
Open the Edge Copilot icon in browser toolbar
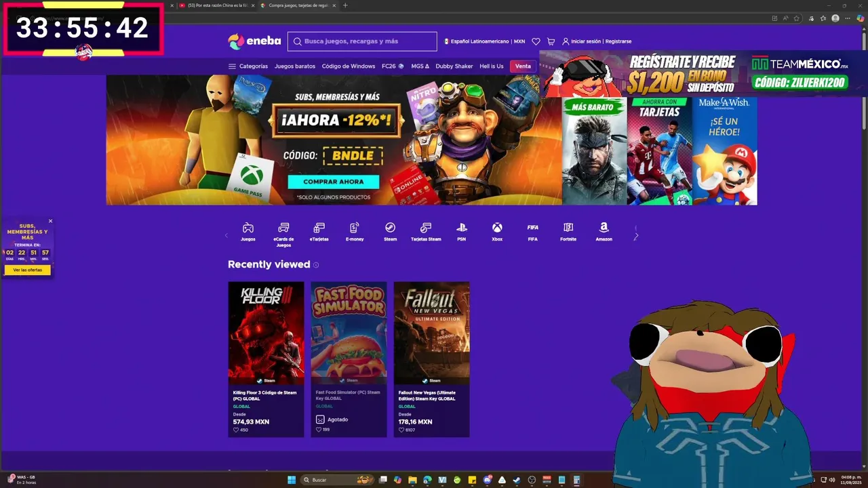[860, 18]
